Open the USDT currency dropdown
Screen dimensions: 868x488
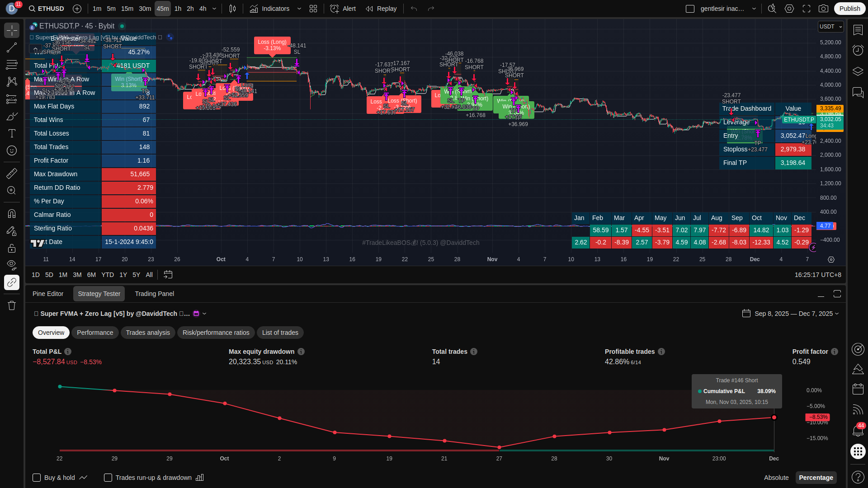click(830, 27)
